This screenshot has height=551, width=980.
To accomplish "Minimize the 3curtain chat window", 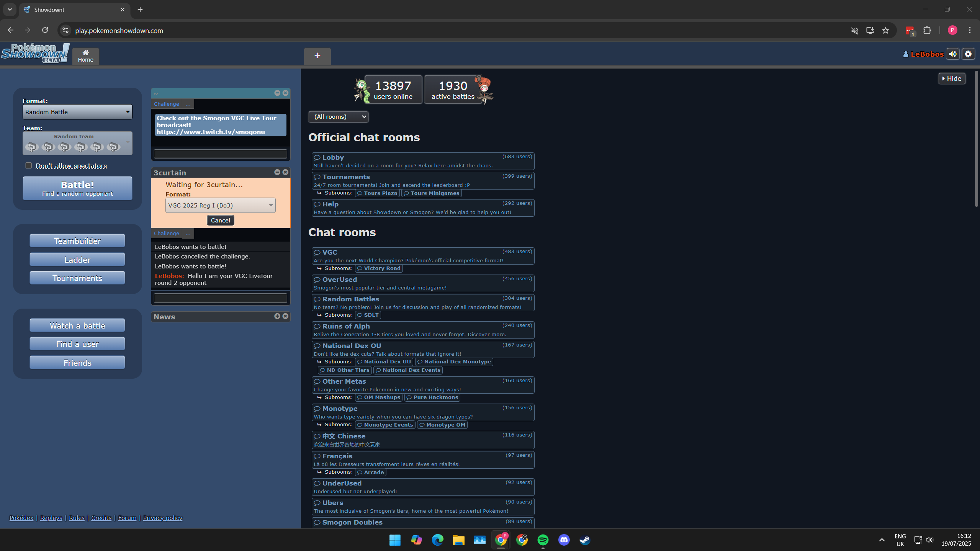I will point(277,172).
